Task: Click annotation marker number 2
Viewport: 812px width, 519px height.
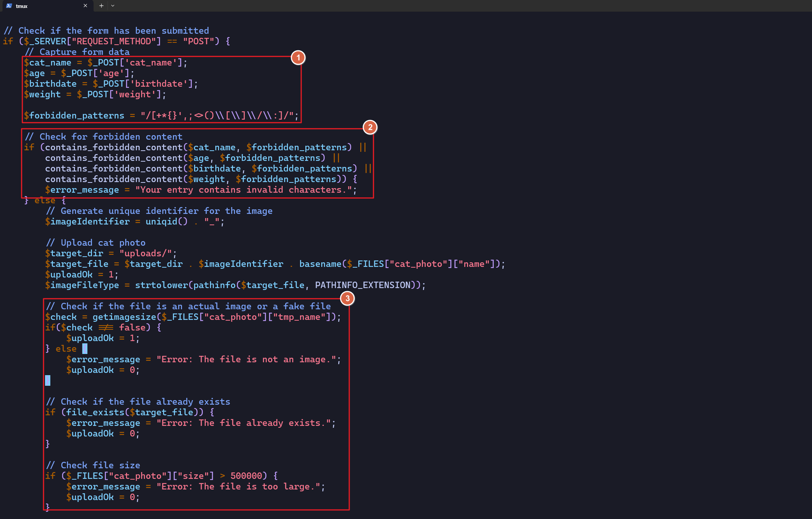Action: [x=370, y=127]
